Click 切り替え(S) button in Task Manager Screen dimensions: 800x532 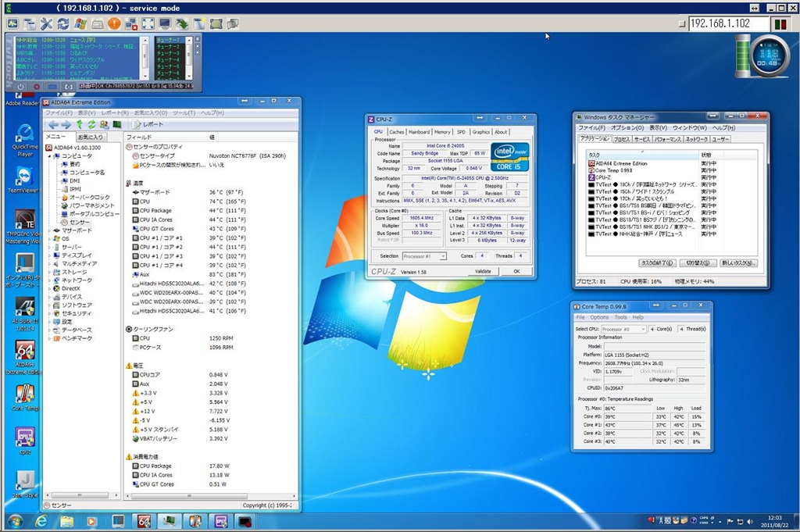pos(698,263)
